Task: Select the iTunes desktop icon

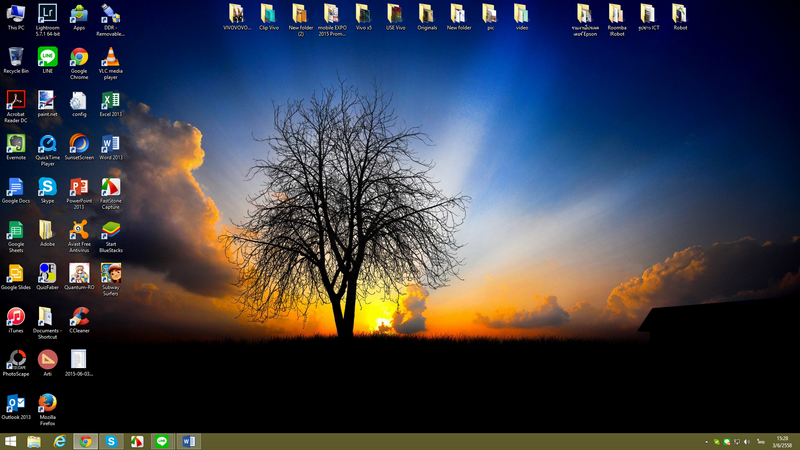Action: click(16, 320)
